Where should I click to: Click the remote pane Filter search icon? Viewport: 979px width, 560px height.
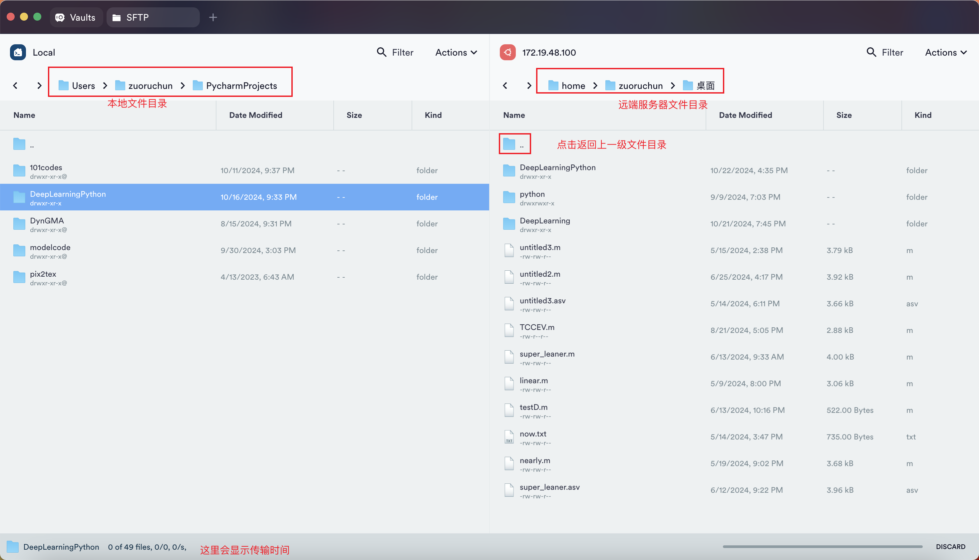(x=871, y=52)
